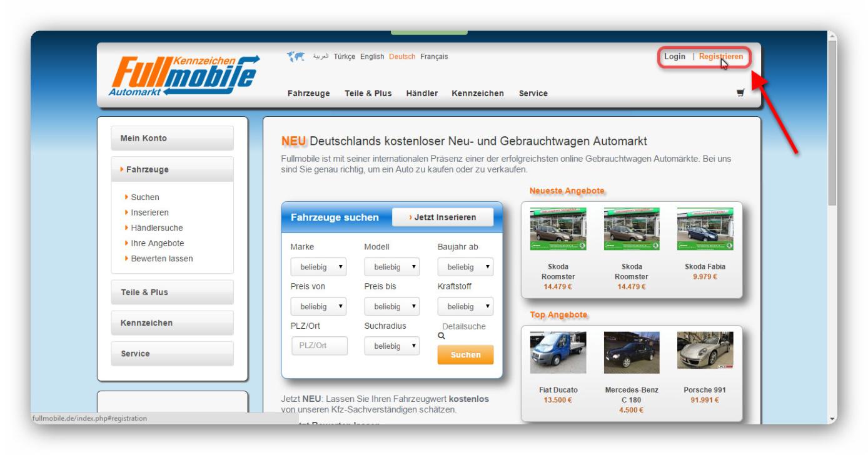Click the Mercedes-Benz C 180 title text

632,395
